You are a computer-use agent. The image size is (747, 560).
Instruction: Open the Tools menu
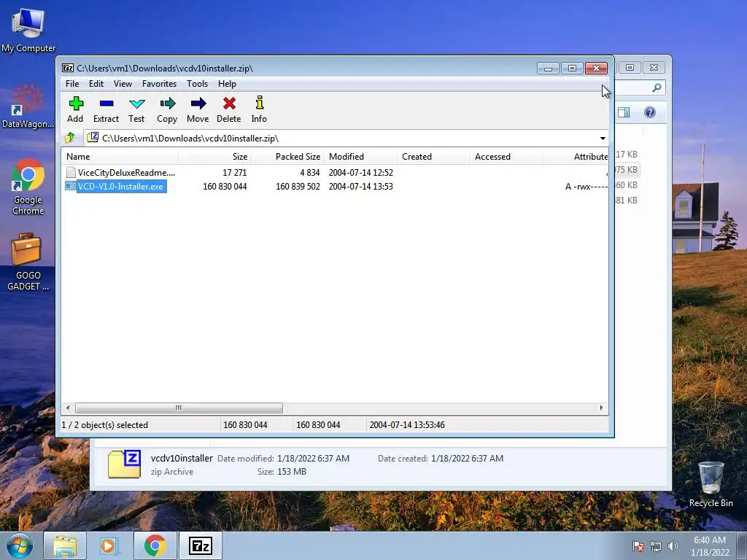(x=197, y=84)
